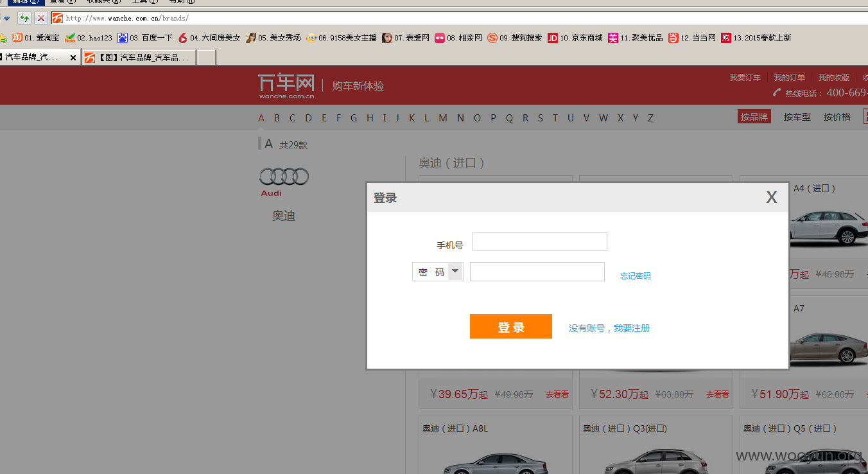Image resolution: width=868 pixels, height=474 pixels.
Task: Jump to brand letter D
Action: click(x=308, y=118)
